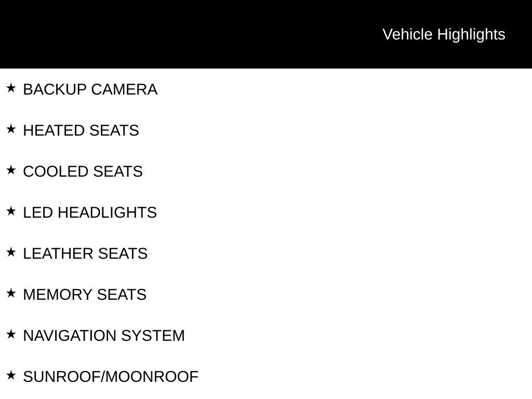This screenshot has height=399, width=532.
Task: Click the star icon beside BACKUP CAMERA
Action: click(11, 88)
